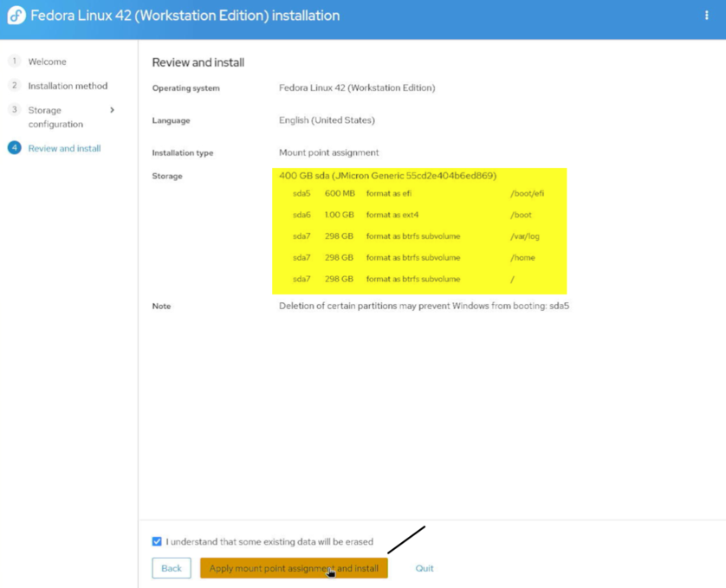Click the "Operating system" label
This screenshot has width=726, height=588.
[x=185, y=88]
